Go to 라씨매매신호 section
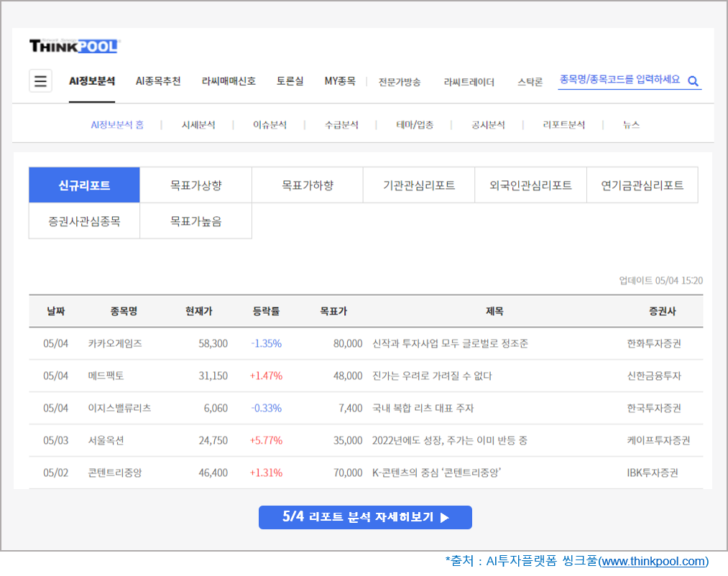 (x=229, y=81)
